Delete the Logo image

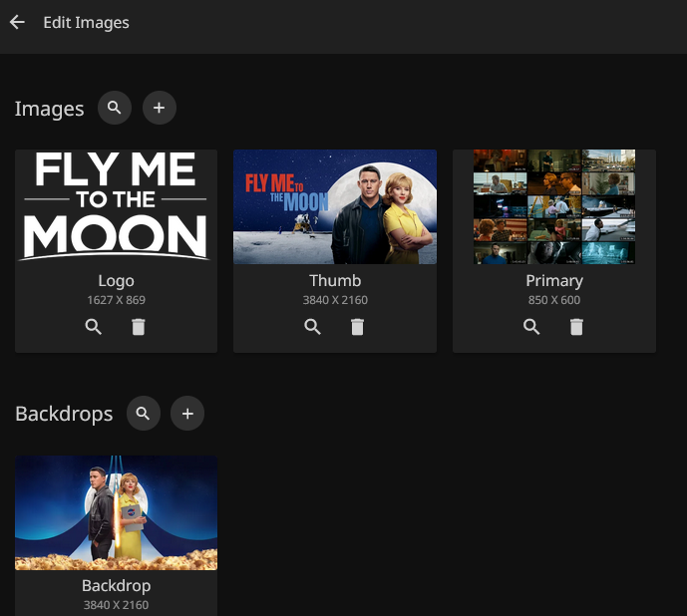pos(139,327)
